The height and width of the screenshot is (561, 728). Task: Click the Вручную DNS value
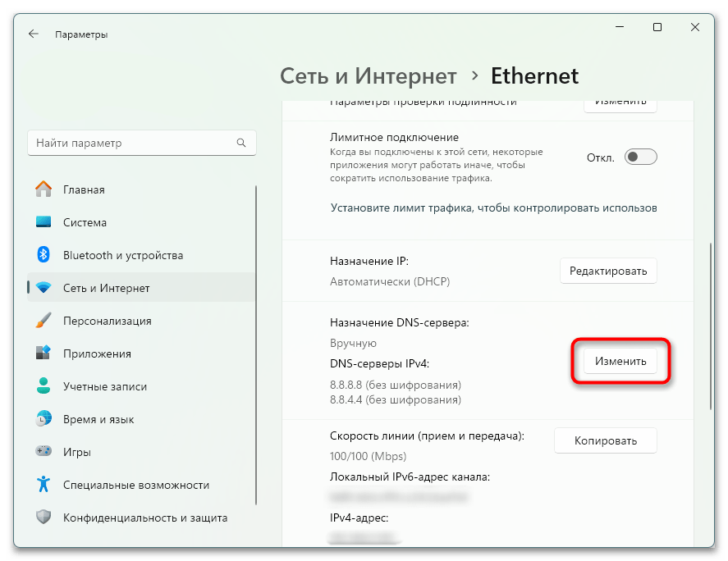point(353,343)
